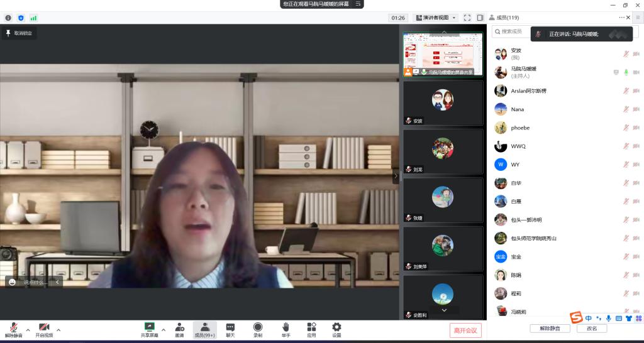This screenshot has width=644, height=343.
Task: Expand share options arrow beside 共享屏幕
Action: 164,330
